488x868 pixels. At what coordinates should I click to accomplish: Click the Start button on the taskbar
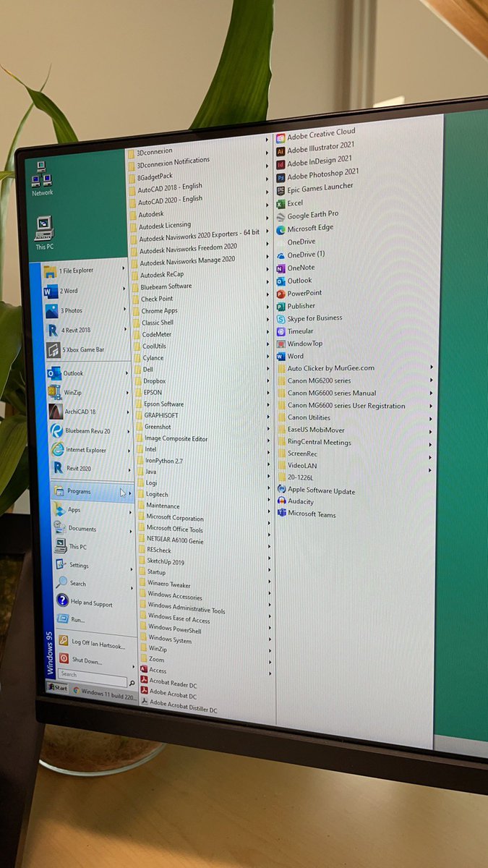coord(57,688)
